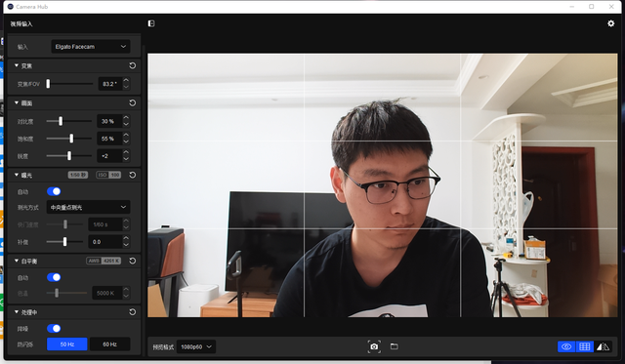Collapse the 白平衡 section triangle
Image resolution: width=625 pixels, height=364 pixels.
[17, 261]
